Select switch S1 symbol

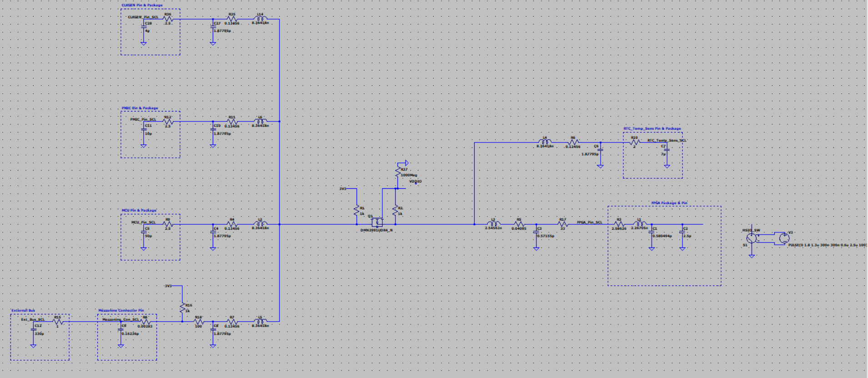(x=752, y=238)
